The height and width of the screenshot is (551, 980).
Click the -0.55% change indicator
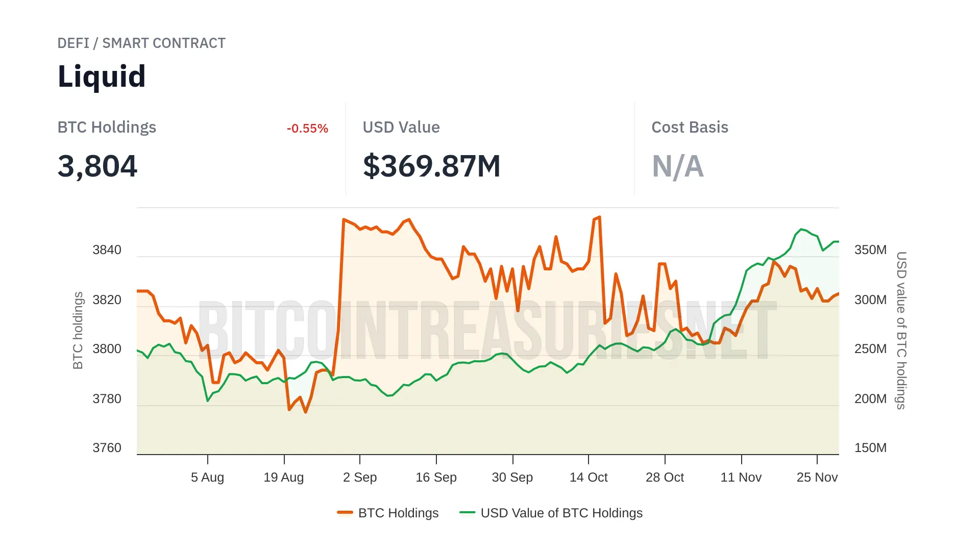coord(307,129)
